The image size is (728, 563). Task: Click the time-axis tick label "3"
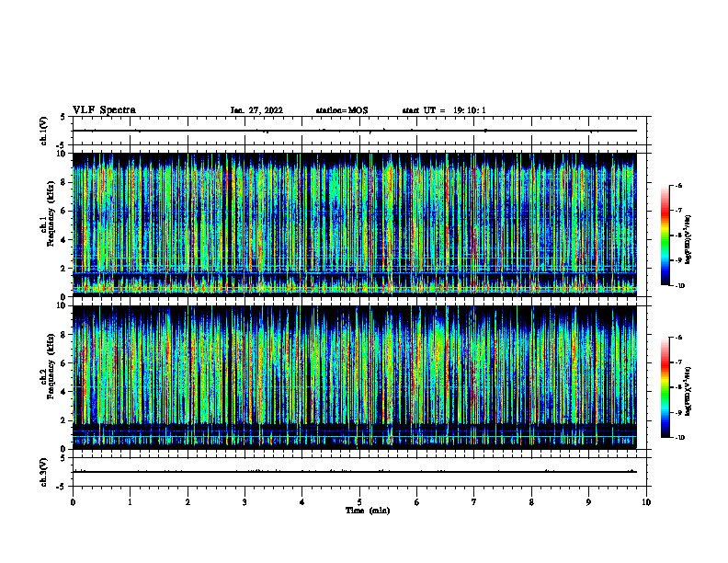(x=245, y=502)
